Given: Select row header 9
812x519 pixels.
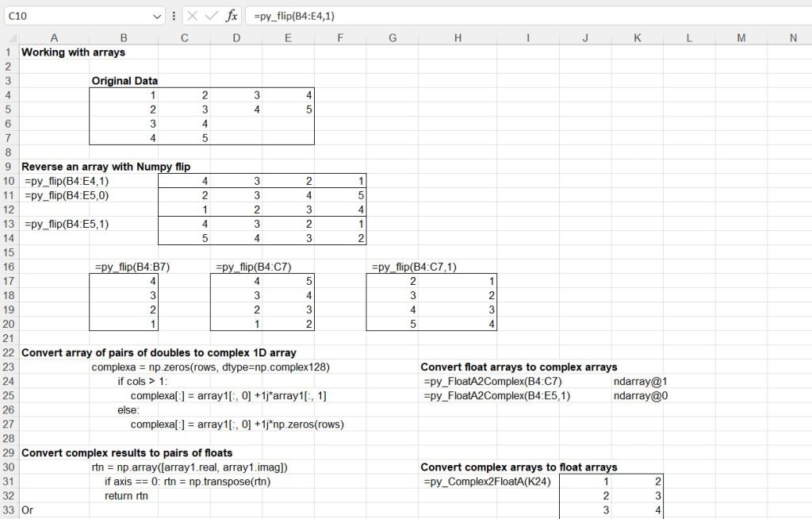Looking at the screenshot, I should [9, 167].
